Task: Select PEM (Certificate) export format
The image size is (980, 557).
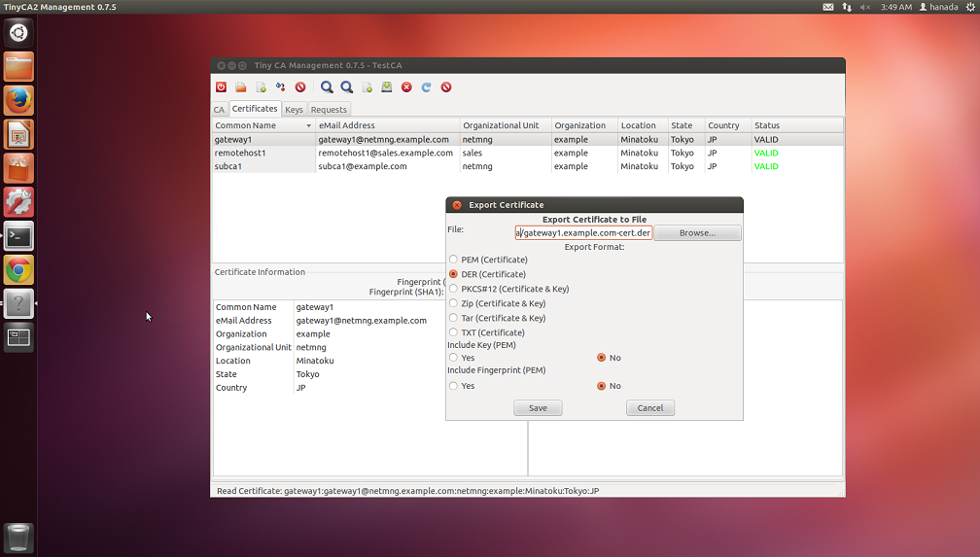Action: click(x=453, y=260)
